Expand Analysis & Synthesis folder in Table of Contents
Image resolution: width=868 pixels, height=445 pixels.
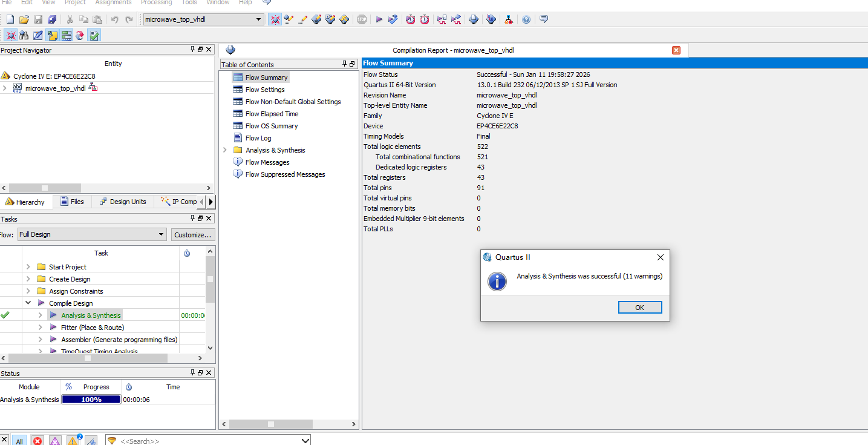point(225,150)
